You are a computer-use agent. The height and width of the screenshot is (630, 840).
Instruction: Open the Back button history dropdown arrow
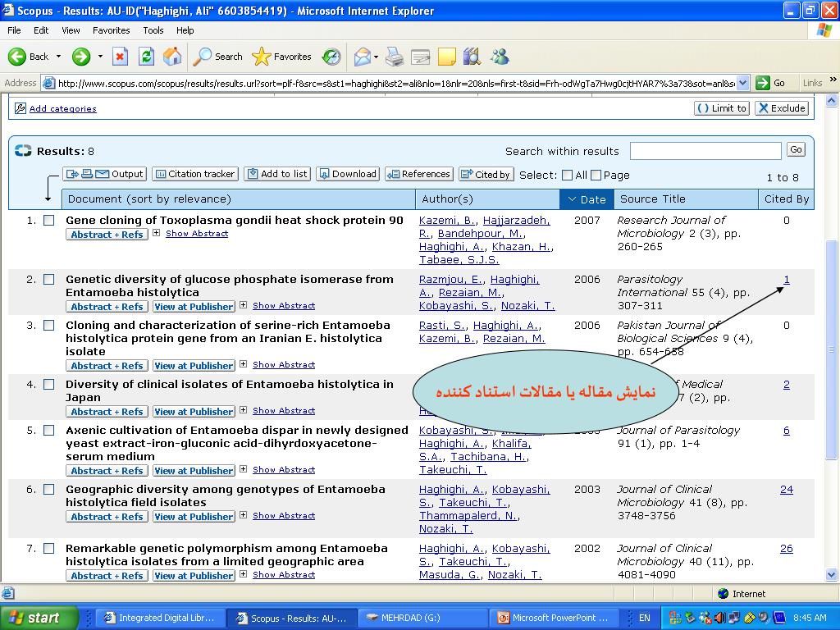[58, 57]
